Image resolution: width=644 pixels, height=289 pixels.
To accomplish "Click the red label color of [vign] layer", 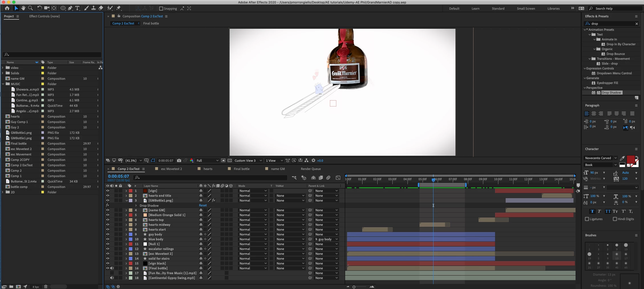I will click(131, 191).
